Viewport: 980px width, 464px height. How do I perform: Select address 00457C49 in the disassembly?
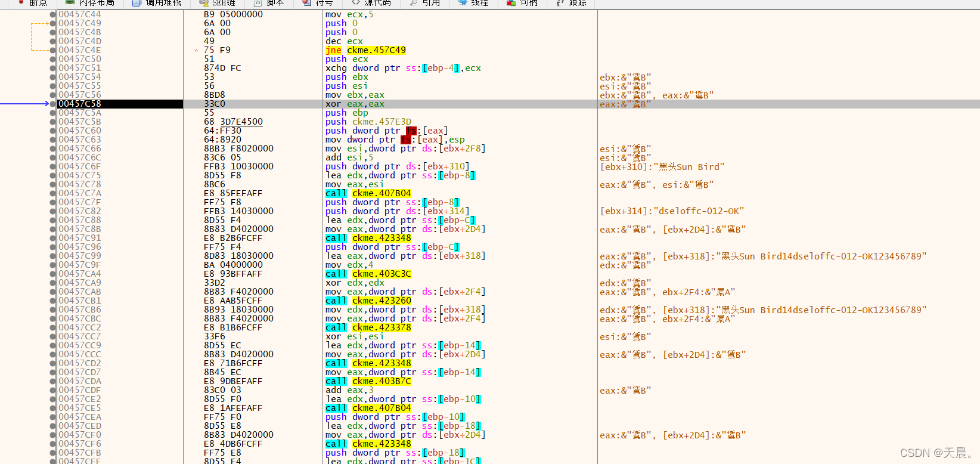80,23
